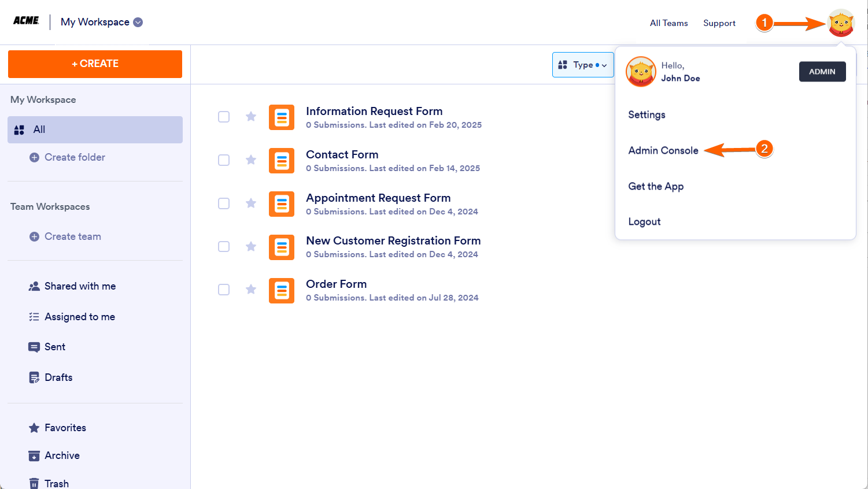Open the All Teams link in header
Screen dimensions: 868x489
(x=668, y=23)
